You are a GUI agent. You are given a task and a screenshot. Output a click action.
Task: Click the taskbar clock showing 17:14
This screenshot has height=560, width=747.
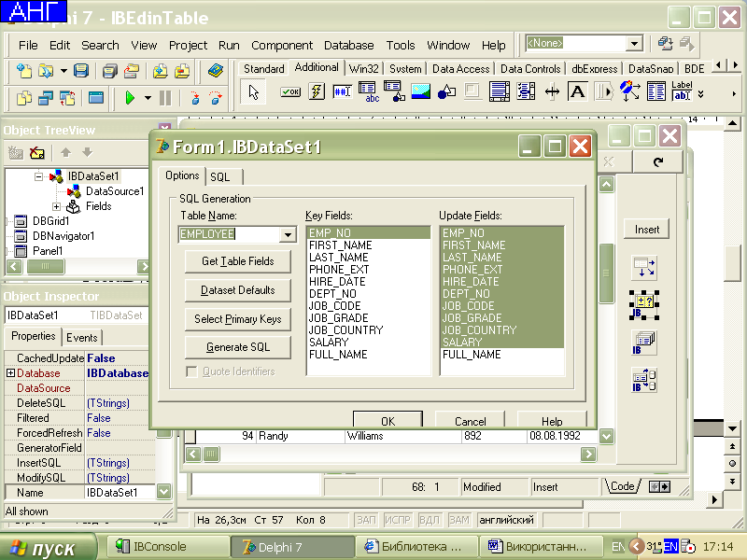(x=718, y=547)
